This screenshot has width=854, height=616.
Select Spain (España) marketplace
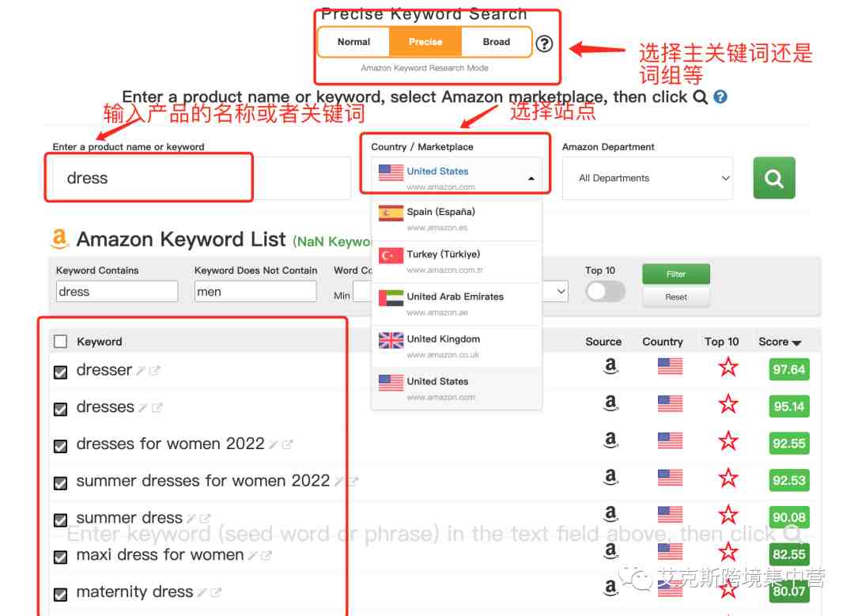click(x=456, y=219)
